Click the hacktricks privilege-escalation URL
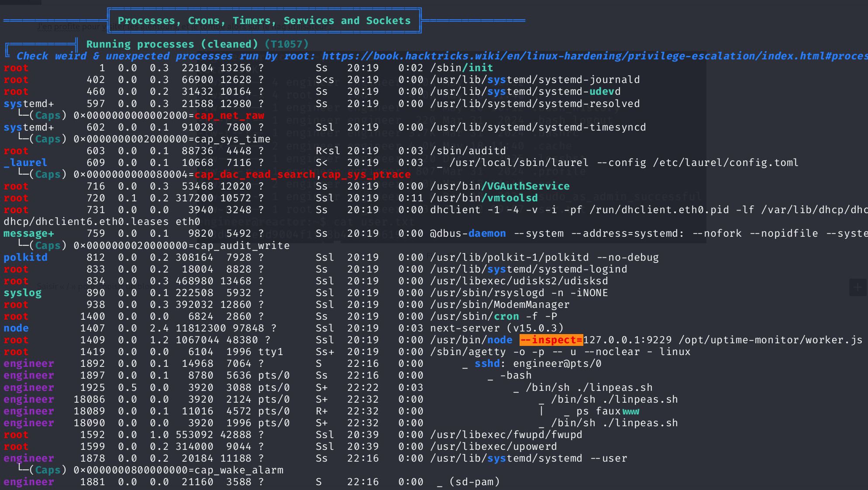This screenshot has height=490, width=868. coord(595,56)
